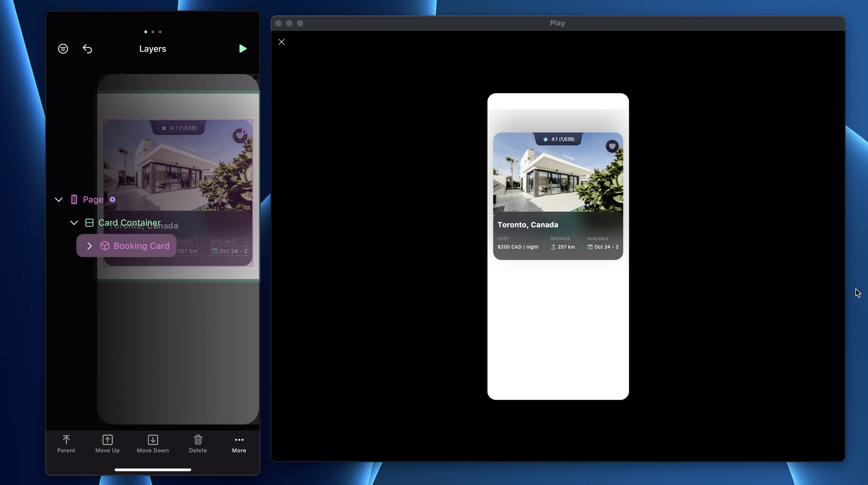Open the filter menu circle icon
This screenshot has width=868, height=485.
click(63, 49)
